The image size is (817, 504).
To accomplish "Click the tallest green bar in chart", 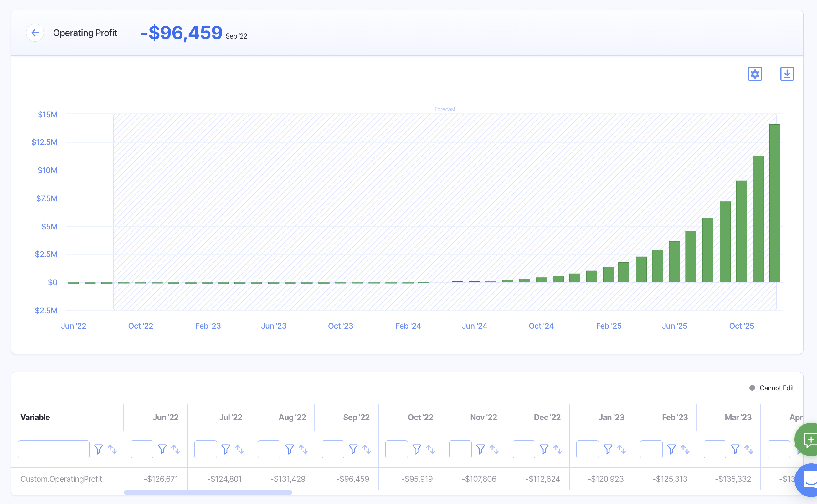I will [x=774, y=203].
